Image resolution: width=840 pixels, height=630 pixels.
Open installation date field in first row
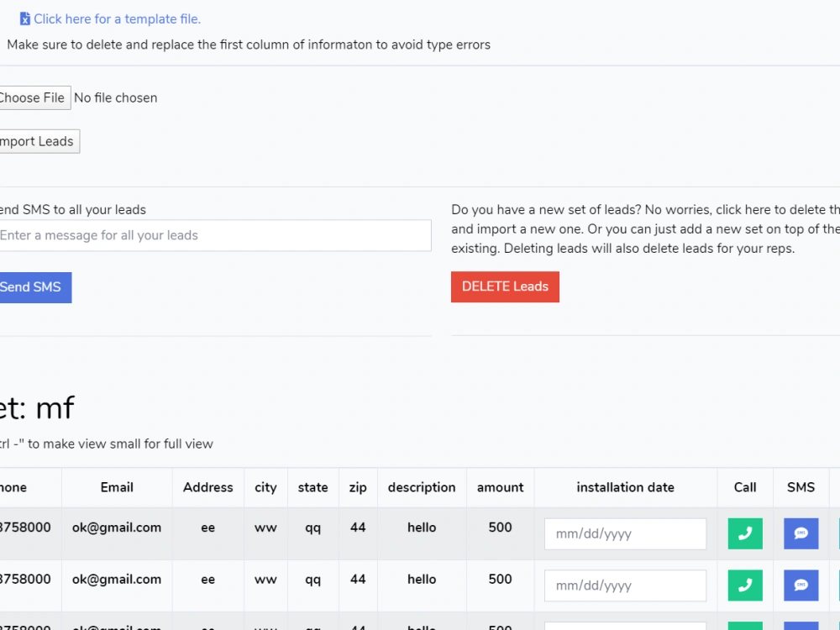(x=625, y=534)
